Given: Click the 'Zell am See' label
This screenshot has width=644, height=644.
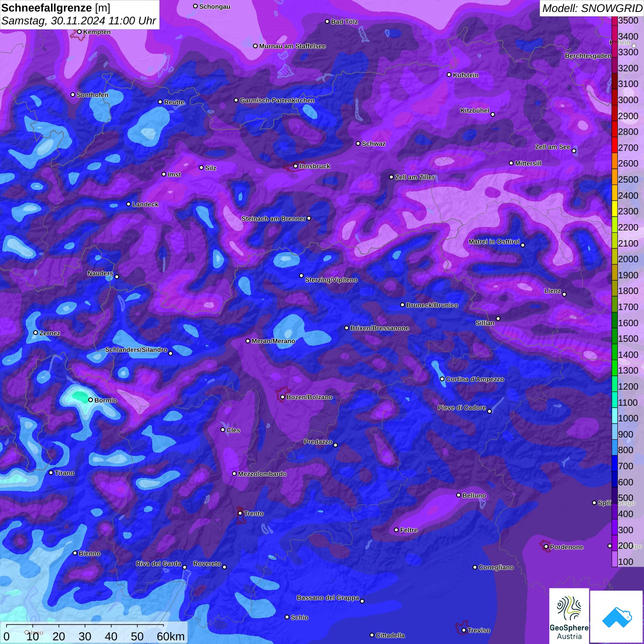Looking at the screenshot, I should click(552, 147).
